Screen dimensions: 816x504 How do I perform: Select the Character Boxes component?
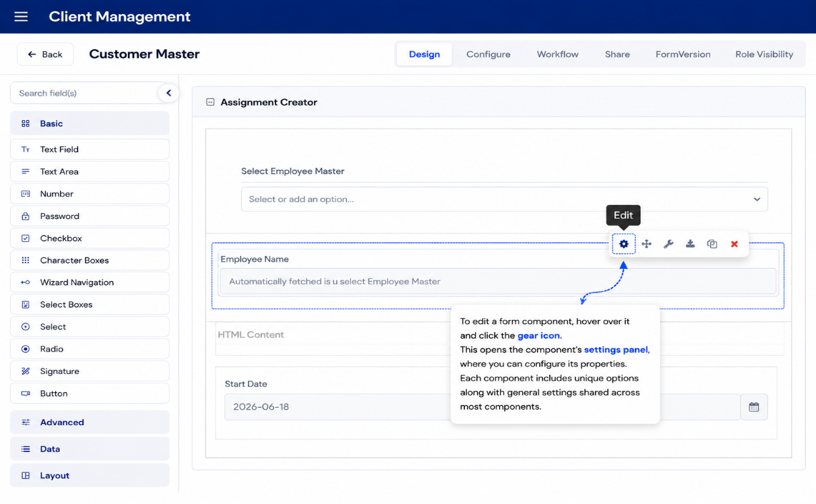pyautogui.click(x=90, y=260)
